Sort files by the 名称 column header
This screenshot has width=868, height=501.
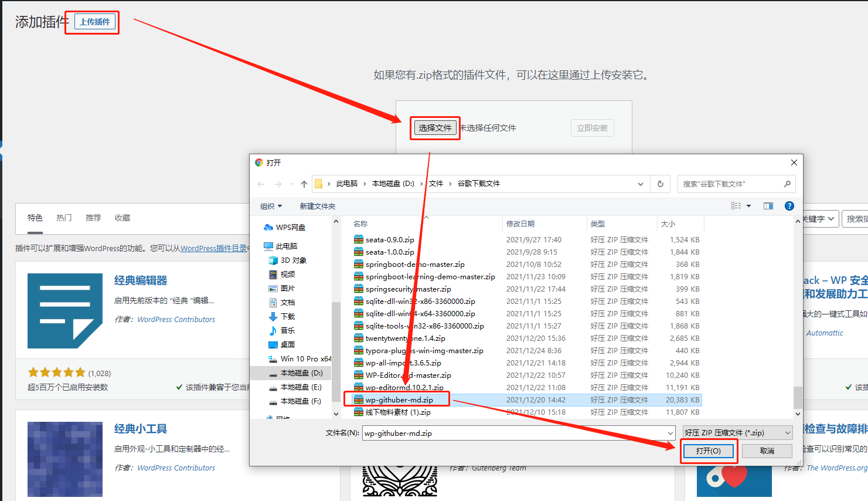pyautogui.click(x=426, y=224)
